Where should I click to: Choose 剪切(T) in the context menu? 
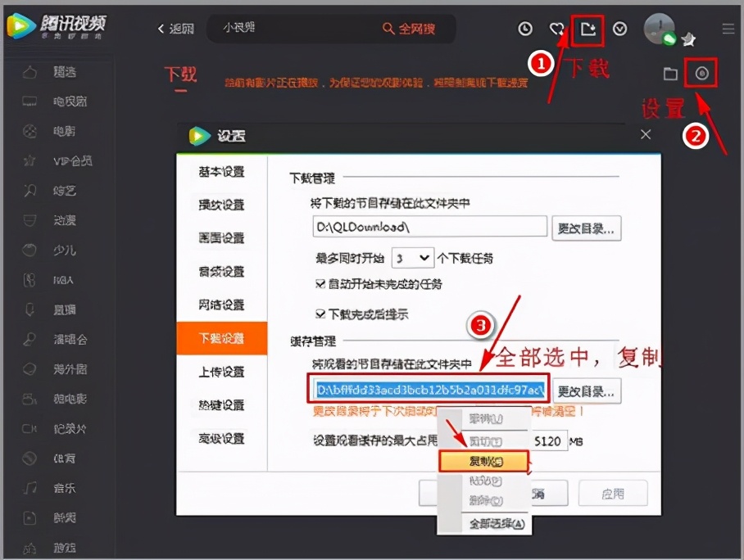(x=484, y=441)
